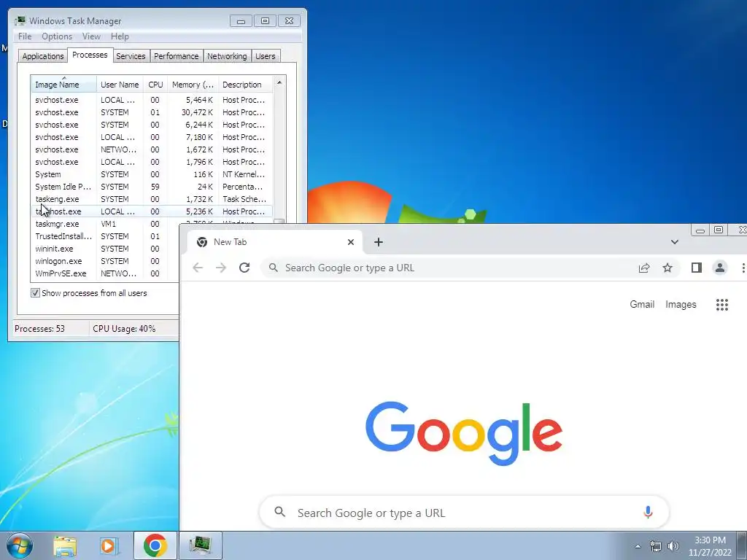Open the Images link
Viewport: 747px width, 560px height.
(681, 304)
